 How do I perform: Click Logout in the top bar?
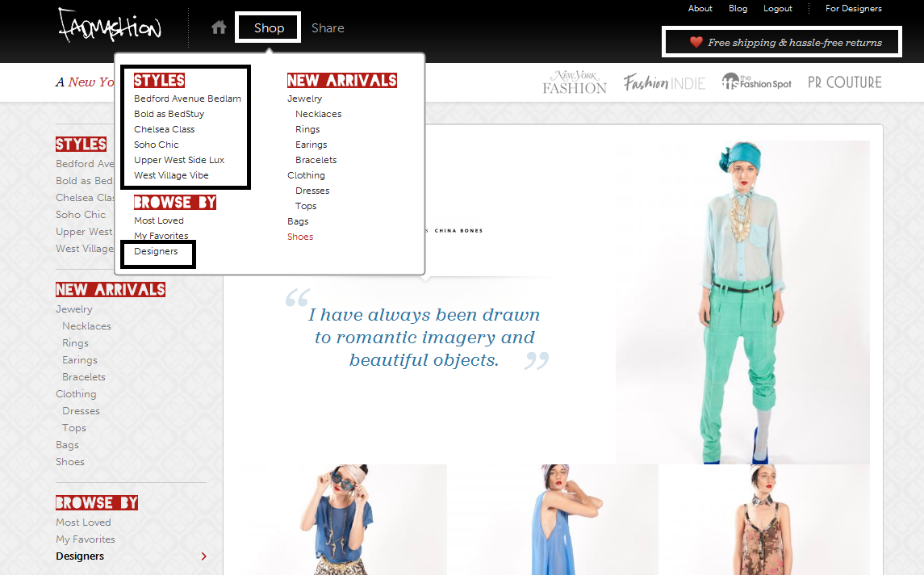click(778, 8)
